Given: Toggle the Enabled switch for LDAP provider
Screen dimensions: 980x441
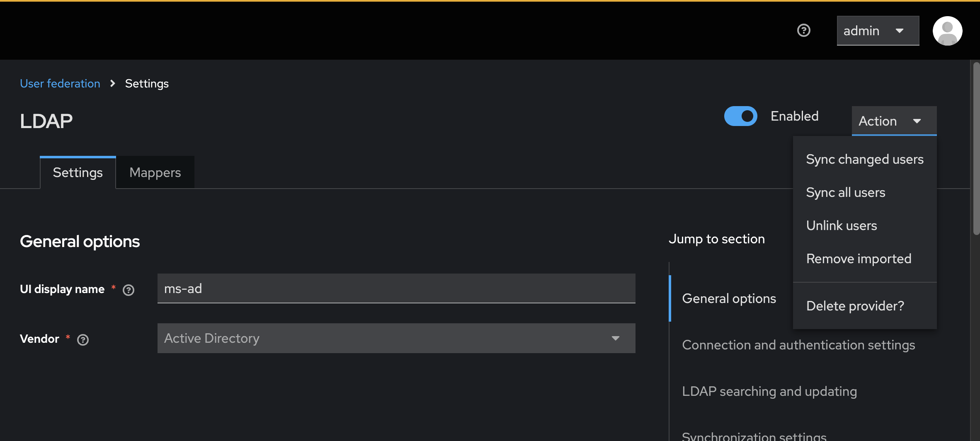Looking at the screenshot, I should [x=740, y=116].
